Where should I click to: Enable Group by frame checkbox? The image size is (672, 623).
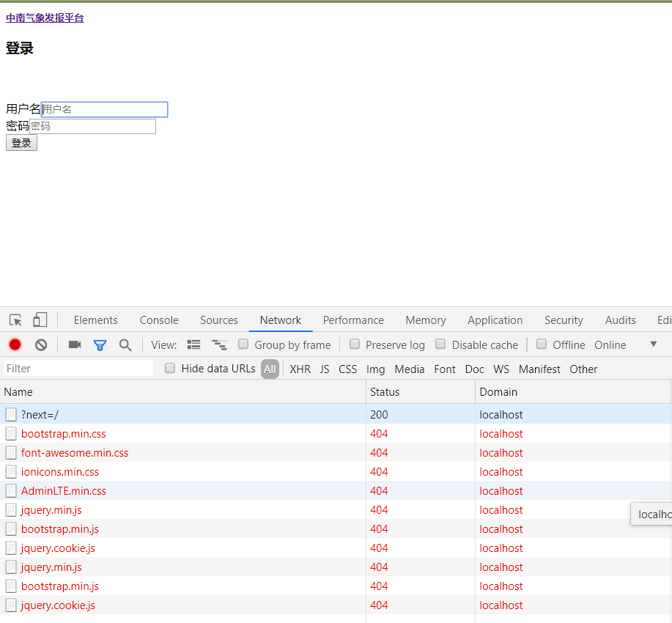point(243,344)
